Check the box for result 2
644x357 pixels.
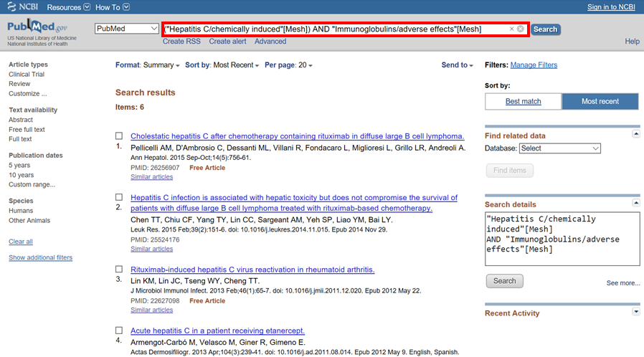119,197
